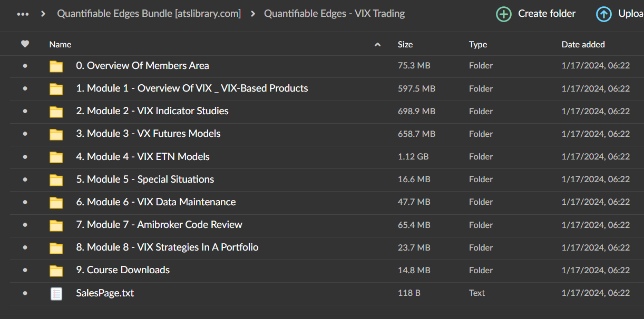Click folder icon for 0. Overview Of Members Area
Image resolution: width=644 pixels, height=319 pixels.
pos(56,66)
